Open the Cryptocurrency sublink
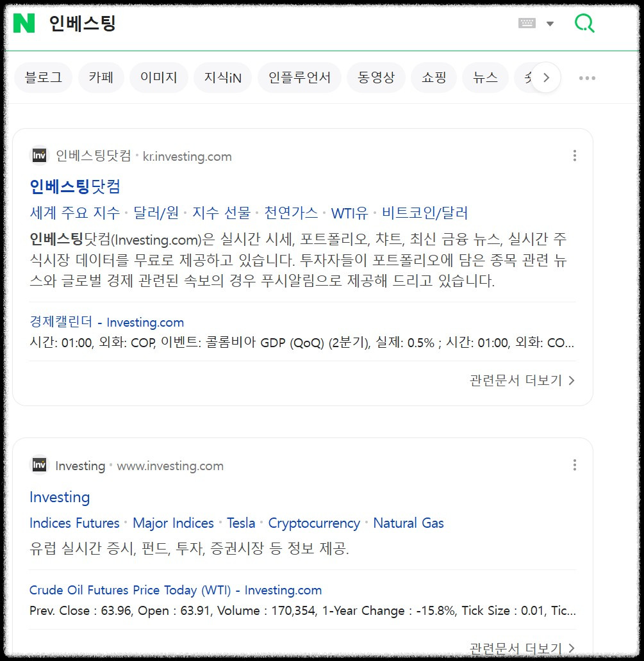Viewport: 644px width, 661px height. tap(314, 523)
